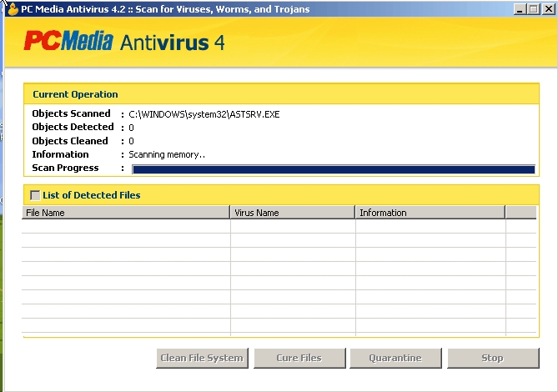Click the blank header cell after Information
Viewport: 558px width, 392px height.
point(521,213)
